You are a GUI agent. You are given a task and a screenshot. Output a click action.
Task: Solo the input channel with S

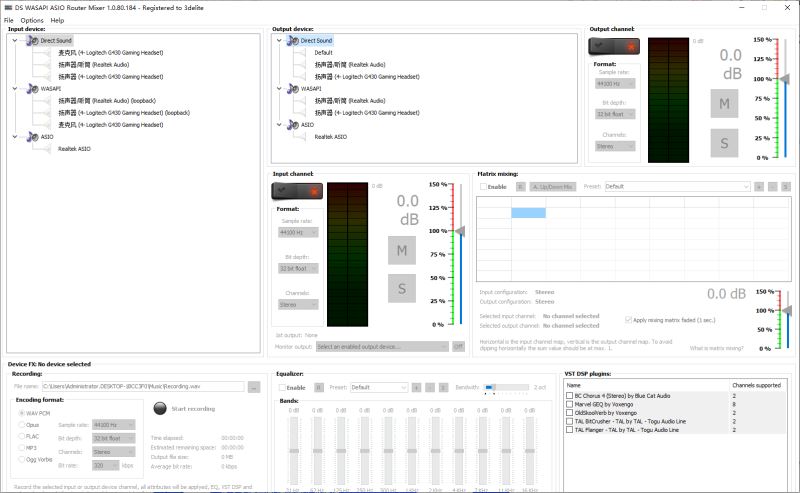pyautogui.click(x=402, y=288)
